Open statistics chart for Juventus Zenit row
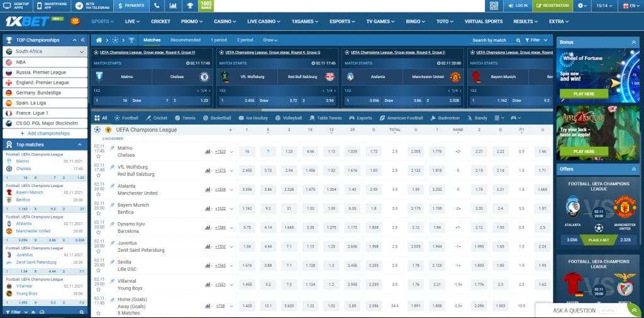This screenshot has height=318, width=644. click(208, 247)
